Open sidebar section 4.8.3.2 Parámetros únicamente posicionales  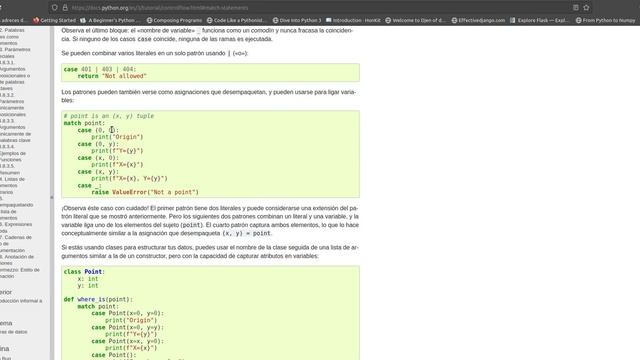(12, 104)
